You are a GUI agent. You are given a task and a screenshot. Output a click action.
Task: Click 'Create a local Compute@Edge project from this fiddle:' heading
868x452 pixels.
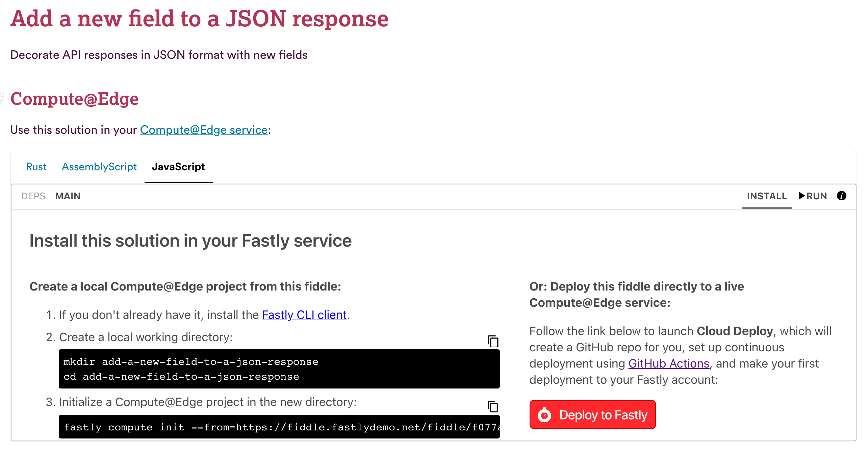pos(185,286)
